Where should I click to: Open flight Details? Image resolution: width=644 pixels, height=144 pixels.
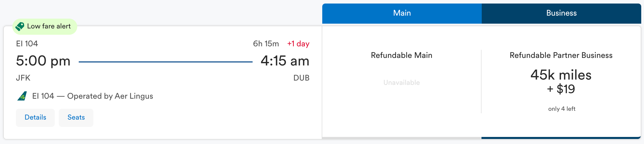pos(35,118)
